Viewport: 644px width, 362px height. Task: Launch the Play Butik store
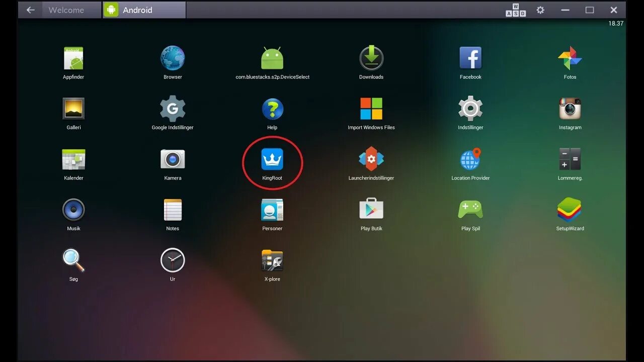tap(371, 210)
